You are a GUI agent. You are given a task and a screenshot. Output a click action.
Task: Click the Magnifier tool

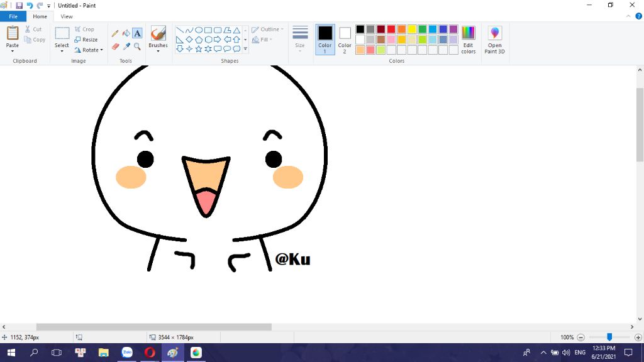[x=137, y=47]
